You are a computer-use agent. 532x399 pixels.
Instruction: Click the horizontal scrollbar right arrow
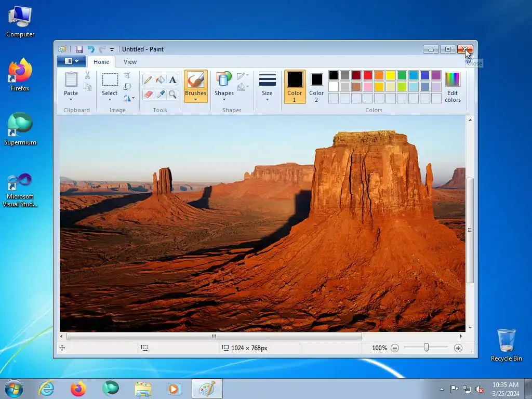point(461,336)
